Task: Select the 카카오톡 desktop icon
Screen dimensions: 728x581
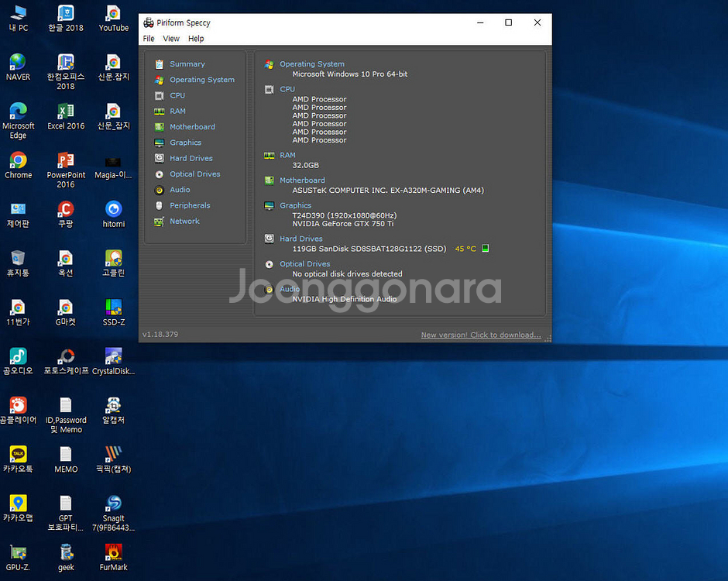Action: point(18,460)
